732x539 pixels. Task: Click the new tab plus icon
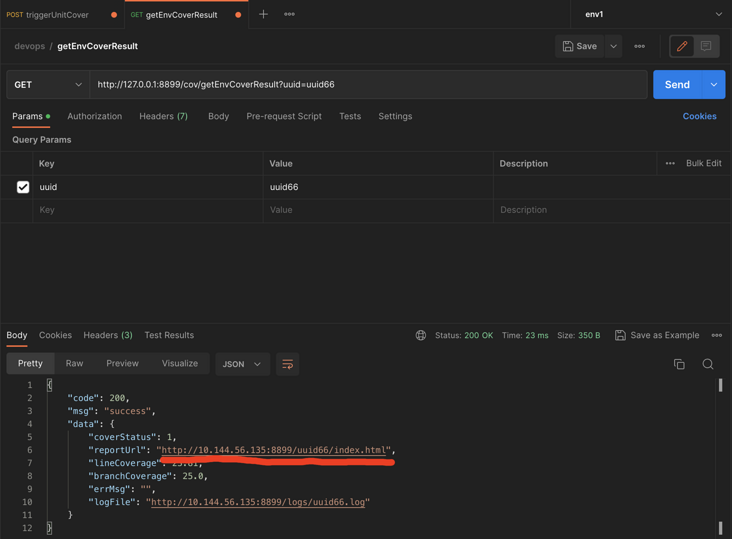click(x=263, y=15)
